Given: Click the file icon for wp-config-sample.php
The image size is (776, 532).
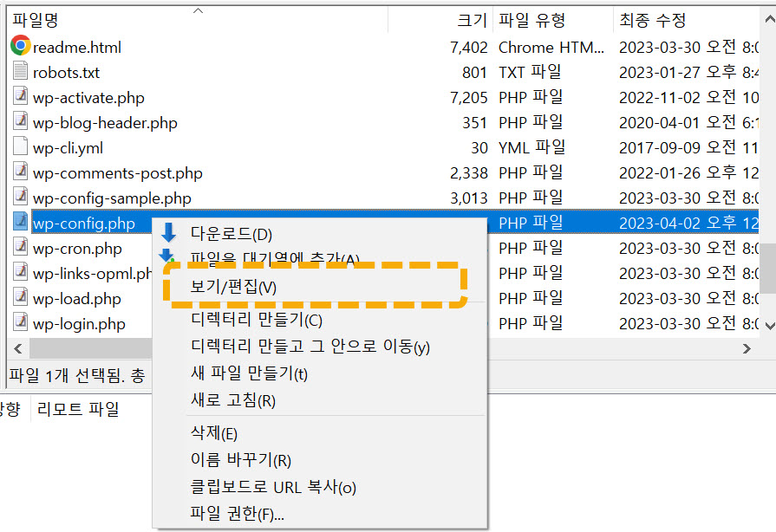Looking at the screenshot, I should [x=20, y=197].
